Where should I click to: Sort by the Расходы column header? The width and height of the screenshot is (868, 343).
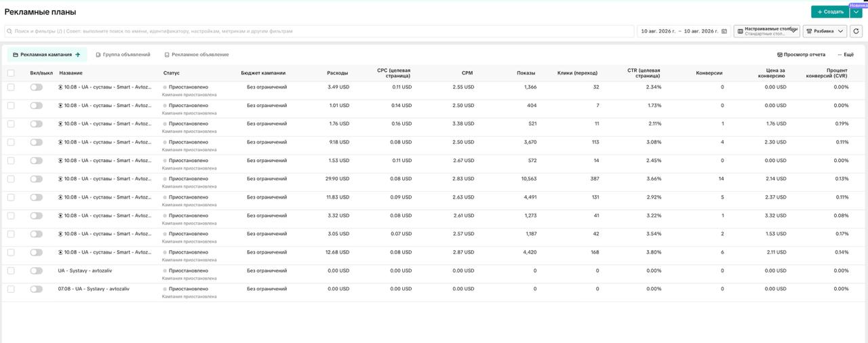(337, 73)
